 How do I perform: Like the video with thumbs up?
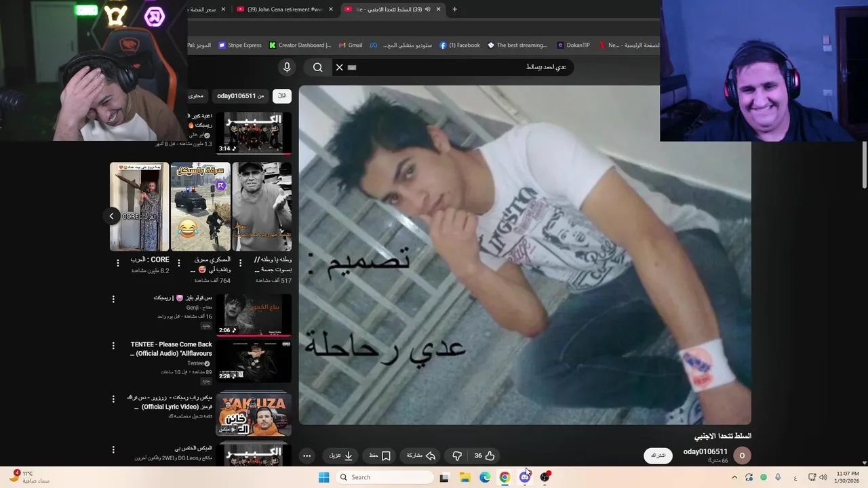click(484, 455)
